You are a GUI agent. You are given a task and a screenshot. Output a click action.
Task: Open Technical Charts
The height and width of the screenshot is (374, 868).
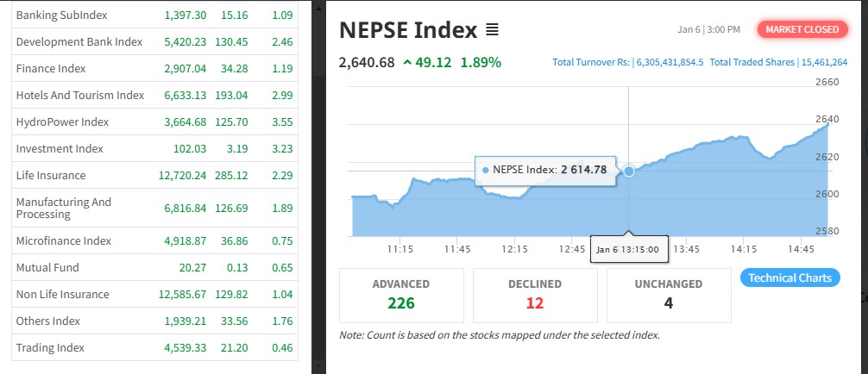pyautogui.click(x=789, y=277)
